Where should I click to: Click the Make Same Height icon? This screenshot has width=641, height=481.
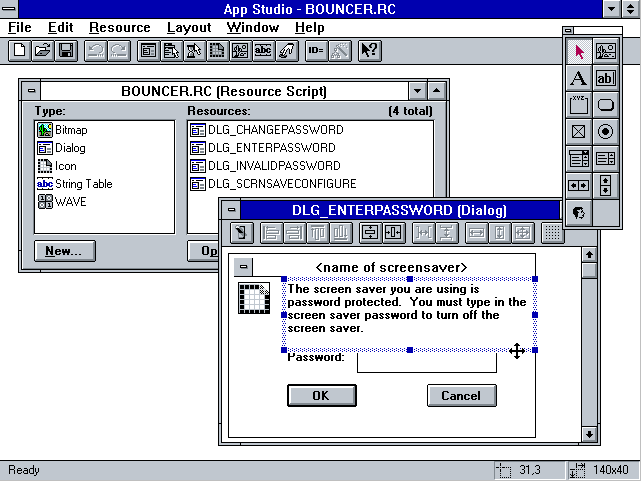(500, 233)
